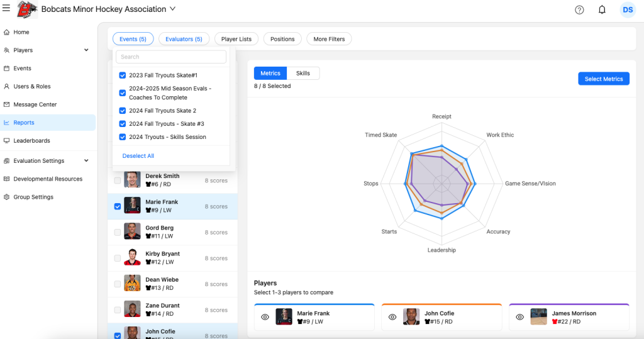This screenshot has width=644, height=339.
Task: Click the Select Metrics button
Action: point(603,79)
